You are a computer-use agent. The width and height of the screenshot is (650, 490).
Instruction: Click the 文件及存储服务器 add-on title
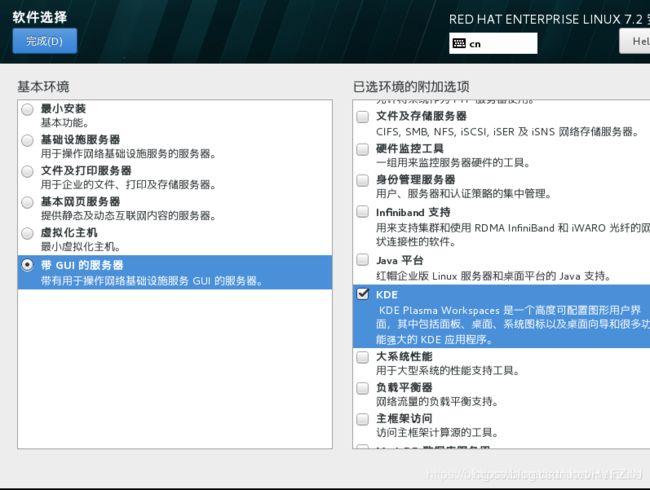point(421,116)
